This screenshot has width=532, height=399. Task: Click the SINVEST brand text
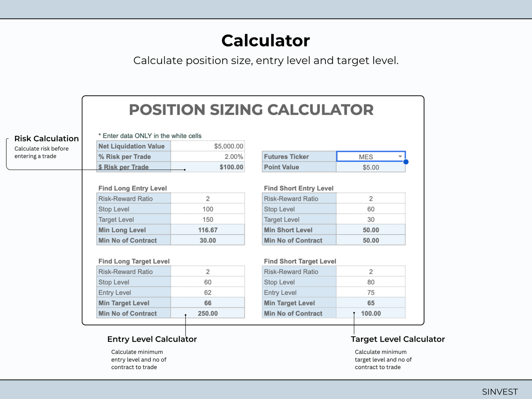(x=500, y=392)
